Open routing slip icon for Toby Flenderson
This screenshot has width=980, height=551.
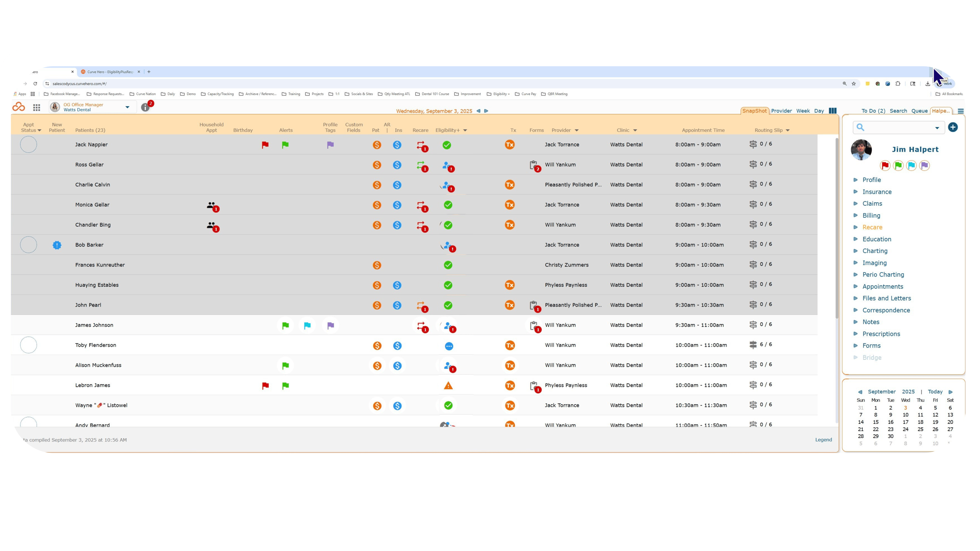coord(753,345)
